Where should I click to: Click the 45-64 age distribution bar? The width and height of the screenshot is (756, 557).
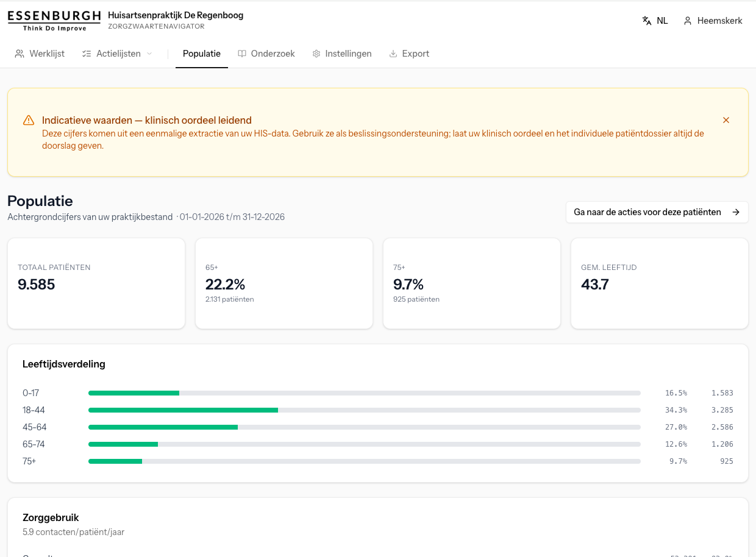365,427
